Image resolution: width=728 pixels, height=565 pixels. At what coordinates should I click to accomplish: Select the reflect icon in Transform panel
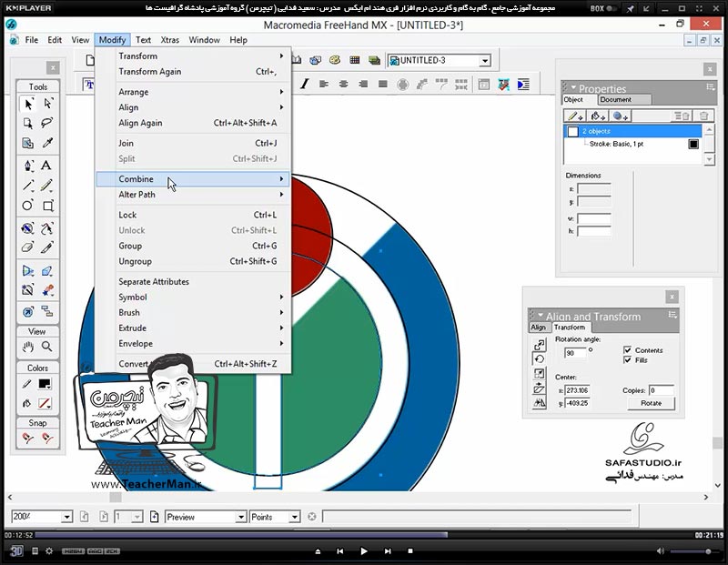click(539, 402)
